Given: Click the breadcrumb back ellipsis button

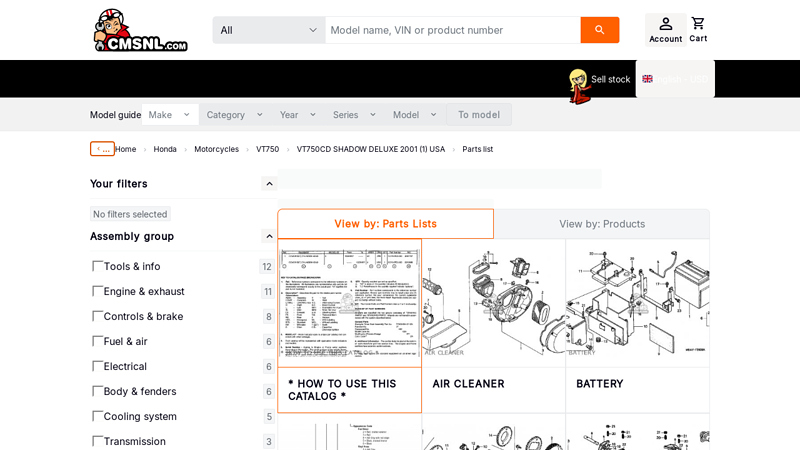Looking at the screenshot, I should [102, 149].
